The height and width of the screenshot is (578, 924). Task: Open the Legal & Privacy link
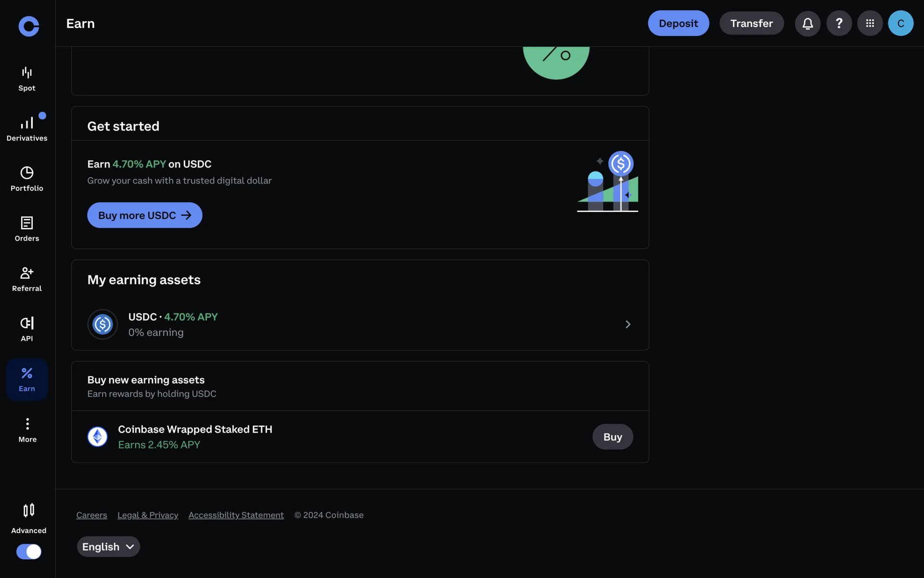(148, 515)
